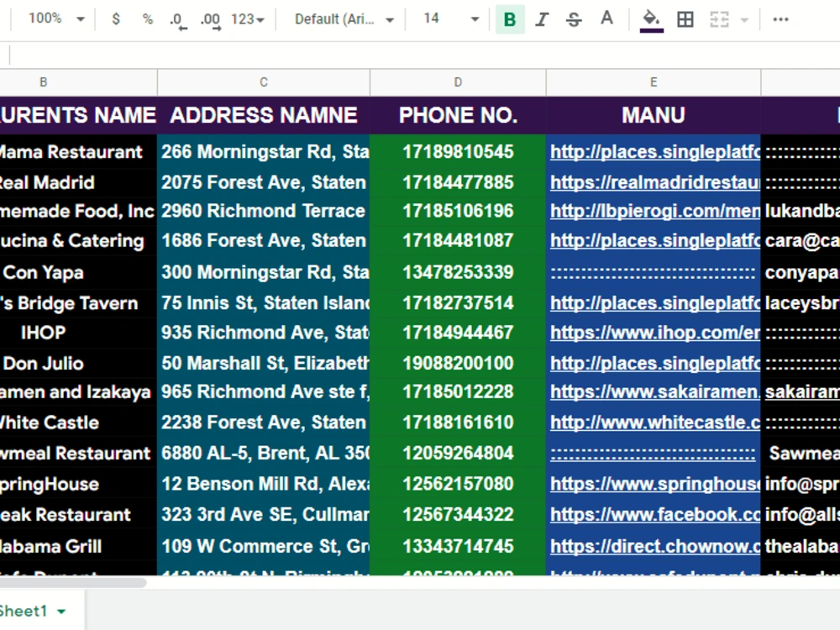
Task: Select the Real Madrid restaurant cell
Action: 78,182
